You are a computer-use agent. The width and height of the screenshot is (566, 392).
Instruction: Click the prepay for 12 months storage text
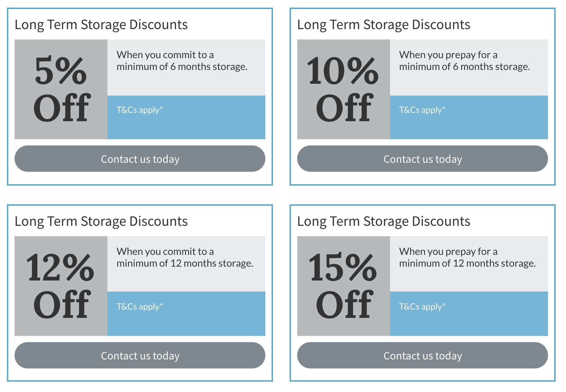[468, 257]
